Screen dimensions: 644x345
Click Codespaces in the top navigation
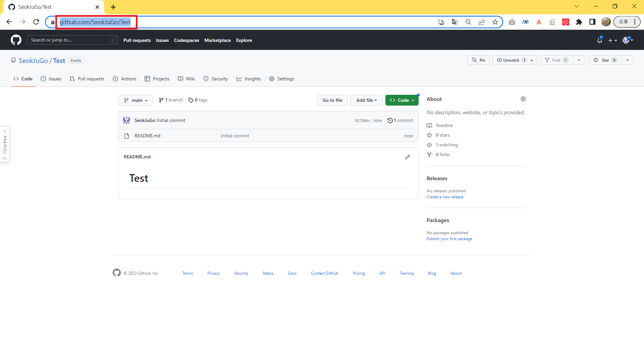pyautogui.click(x=186, y=40)
